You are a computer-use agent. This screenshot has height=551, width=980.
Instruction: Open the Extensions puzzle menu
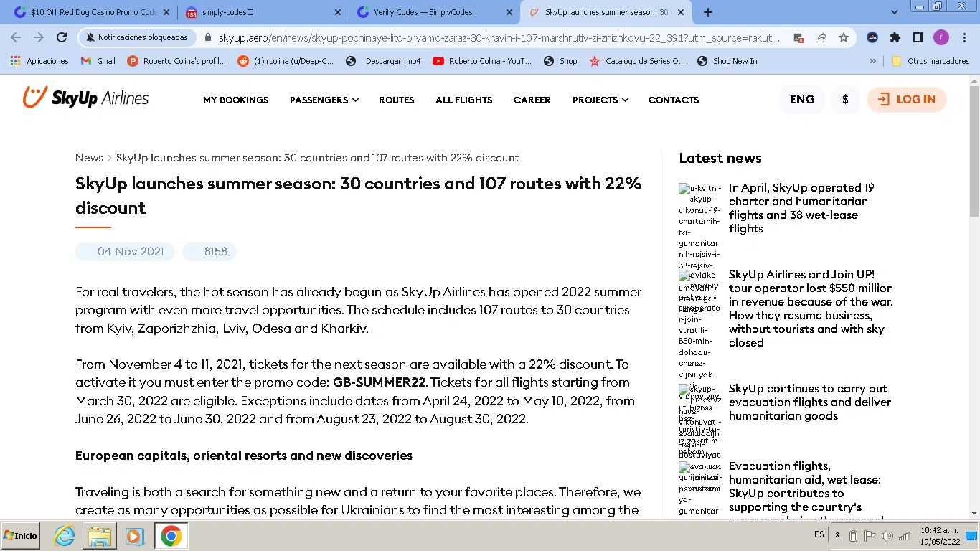895,37
